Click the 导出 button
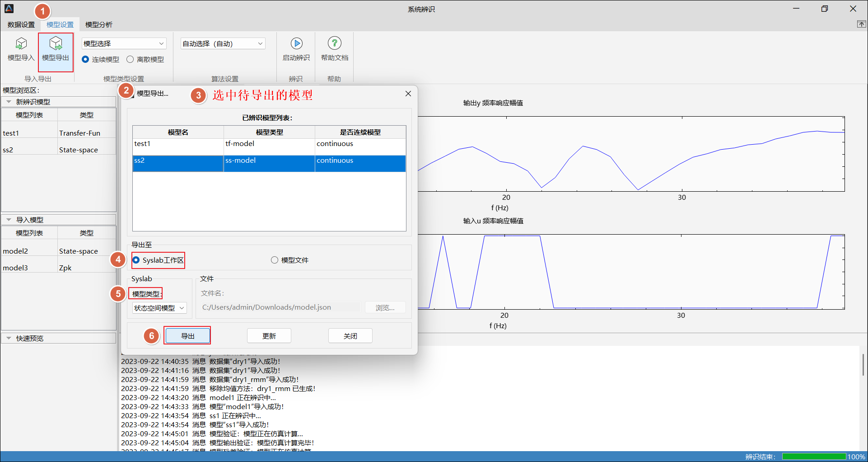The width and height of the screenshot is (868, 462). point(187,336)
